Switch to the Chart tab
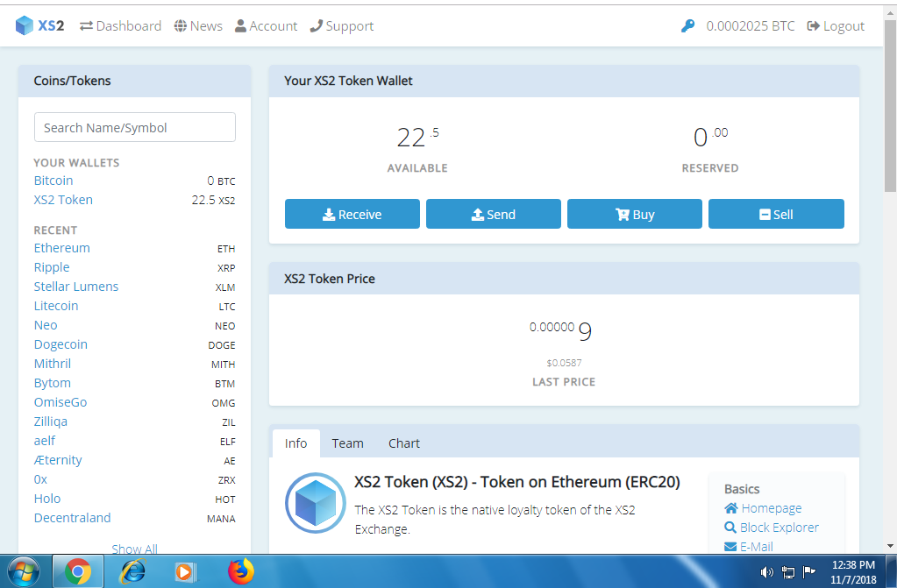Image resolution: width=897 pixels, height=588 pixels. click(403, 443)
